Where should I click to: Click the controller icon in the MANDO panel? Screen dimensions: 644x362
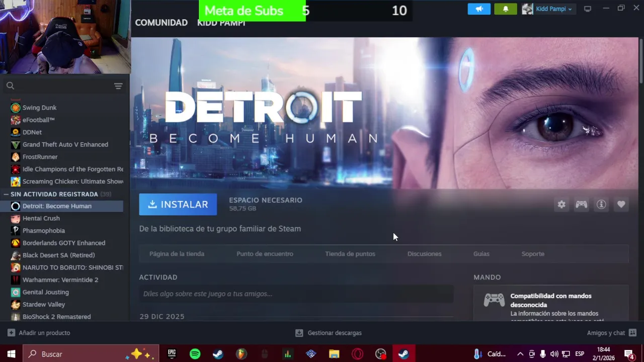(x=494, y=300)
